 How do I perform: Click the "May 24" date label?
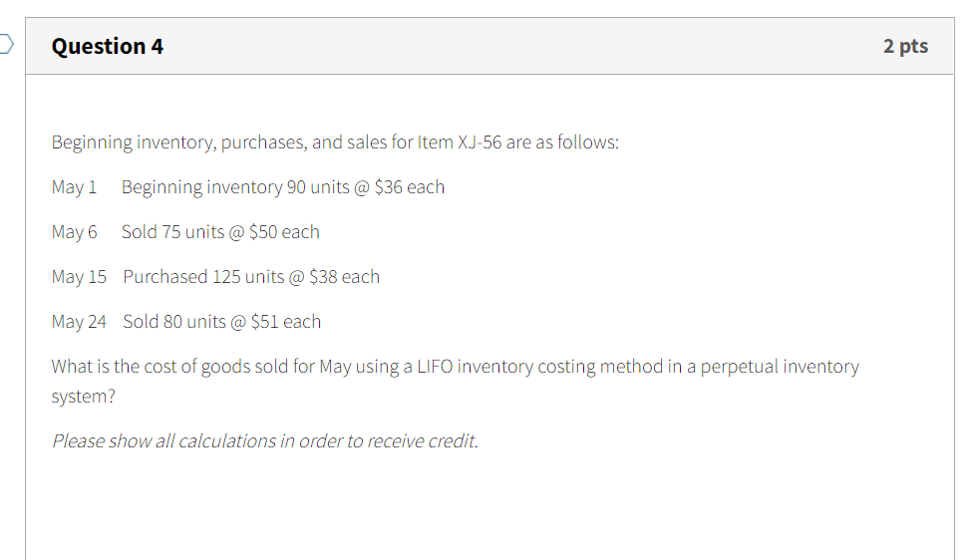coord(79,322)
